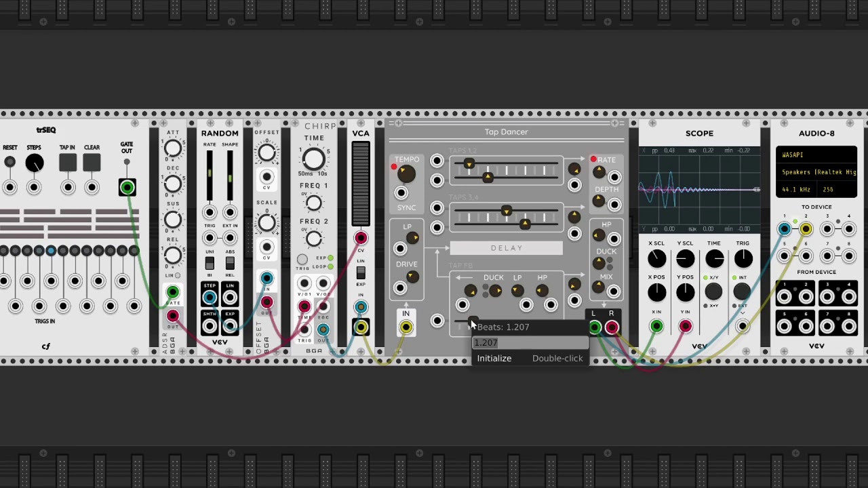
Task: Click Tap Dancer MIX knob
Action: (x=598, y=287)
